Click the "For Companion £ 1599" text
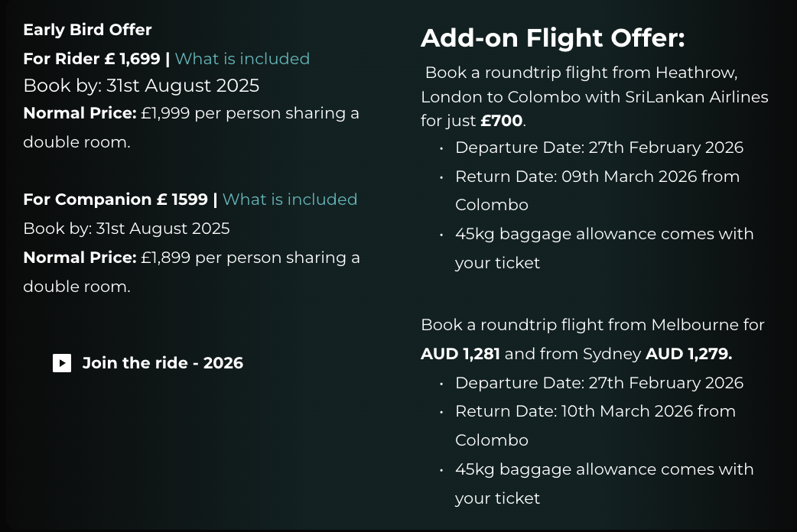 (115, 199)
